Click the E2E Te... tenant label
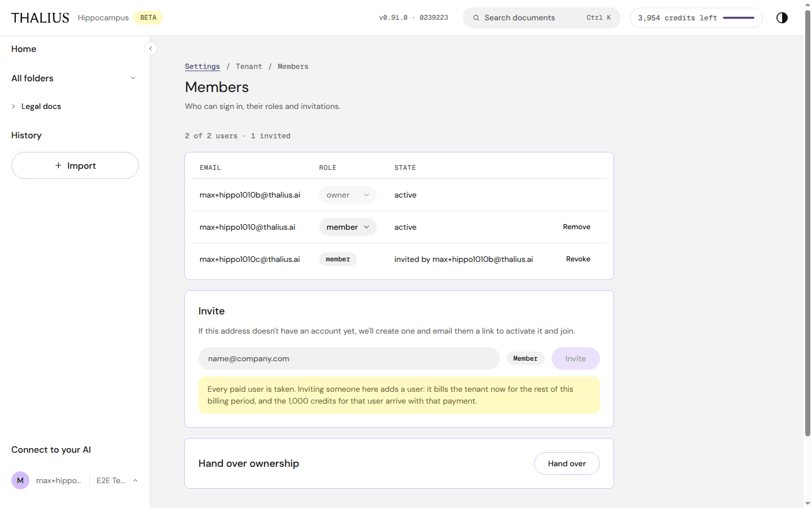 pos(111,480)
